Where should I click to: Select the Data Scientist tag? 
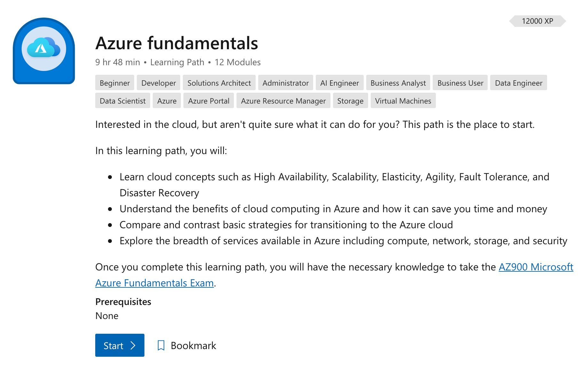coord(122,101)
